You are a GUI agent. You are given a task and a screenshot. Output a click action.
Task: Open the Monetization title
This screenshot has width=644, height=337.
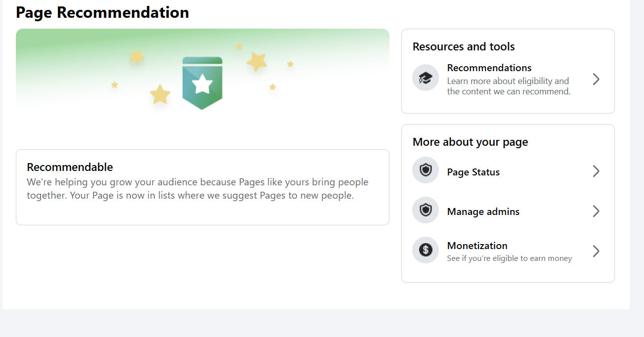[477, 246]
